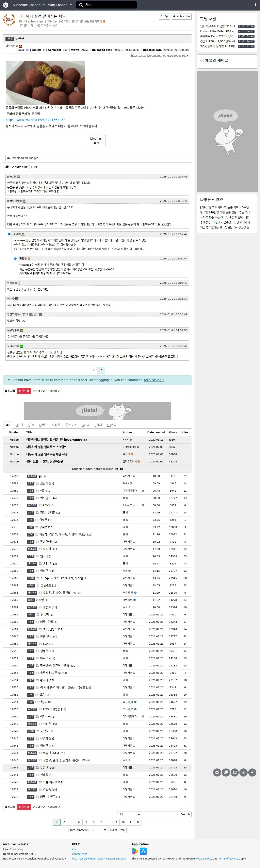Viewport: 260px width, 868px height.
Task: Switch to the 정치 category tab
Action: click(x=56, y=425)
